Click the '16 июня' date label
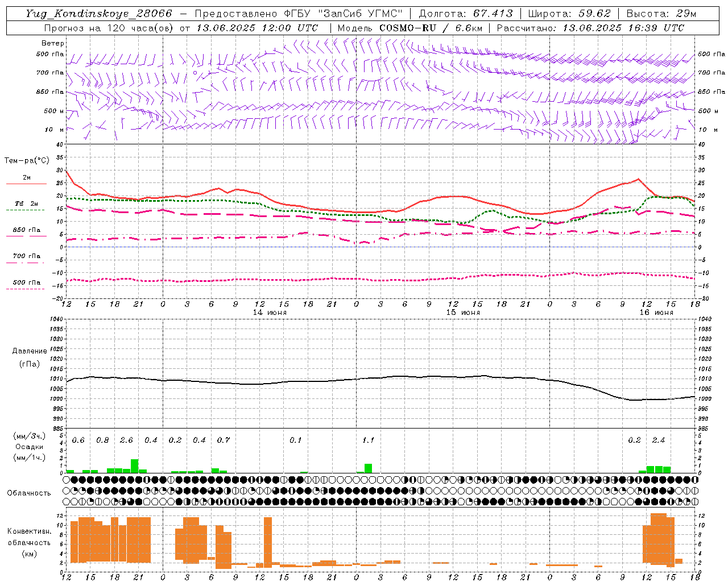The image size is (728, 582). click(656, 313)
